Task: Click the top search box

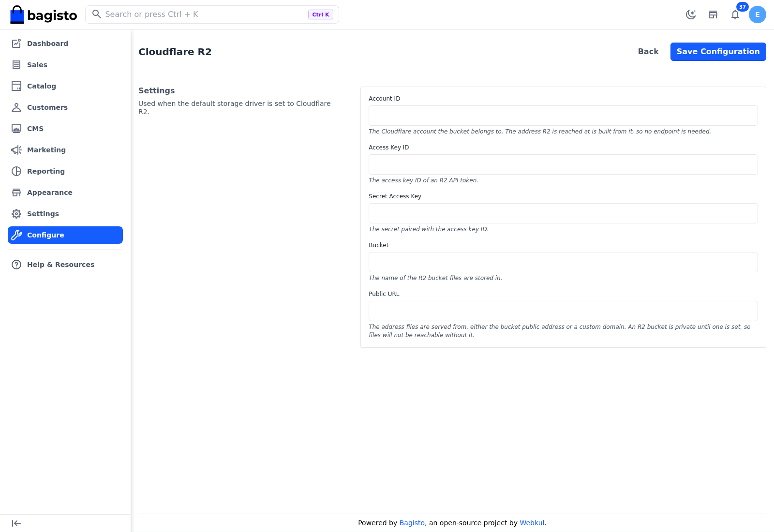Action: click(x=212, y=15)
